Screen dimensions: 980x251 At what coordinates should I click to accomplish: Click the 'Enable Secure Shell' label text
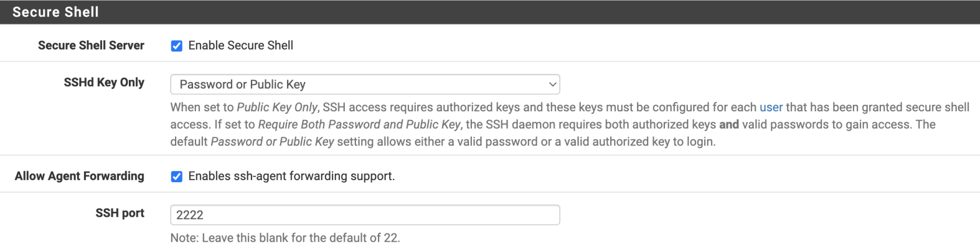(x=240, y=45)
